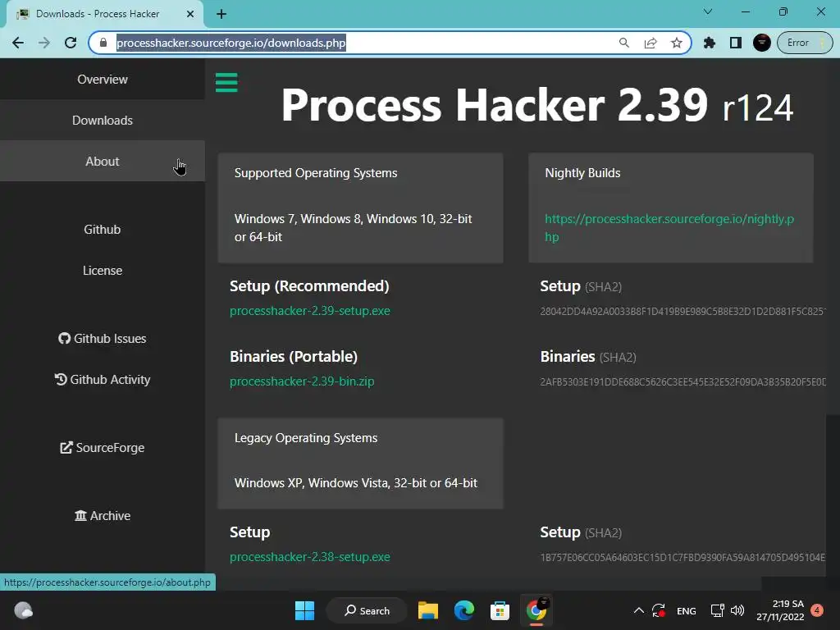Click the Process Hacker 2.39 heading

tap(536, 105)
